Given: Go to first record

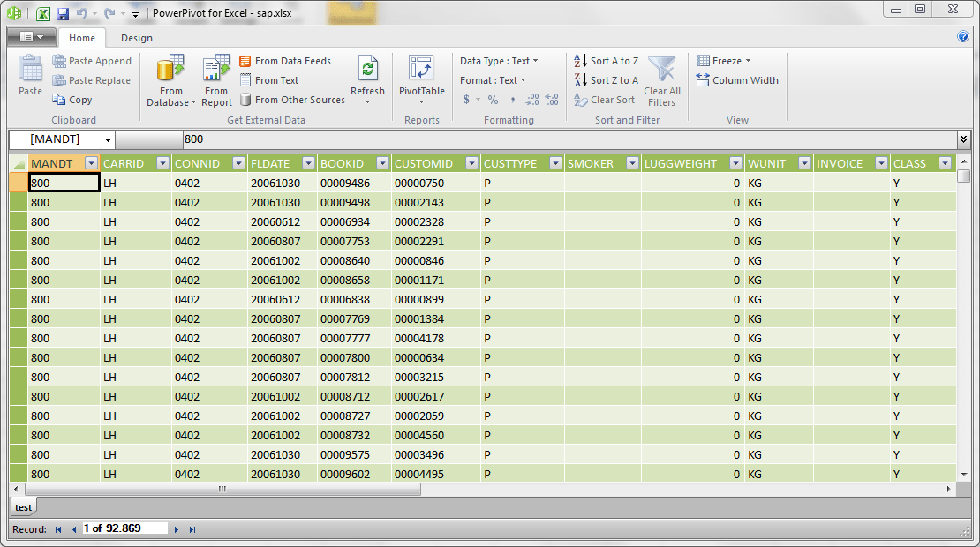Looking at the screenshot, I should [x=58, y=529].
